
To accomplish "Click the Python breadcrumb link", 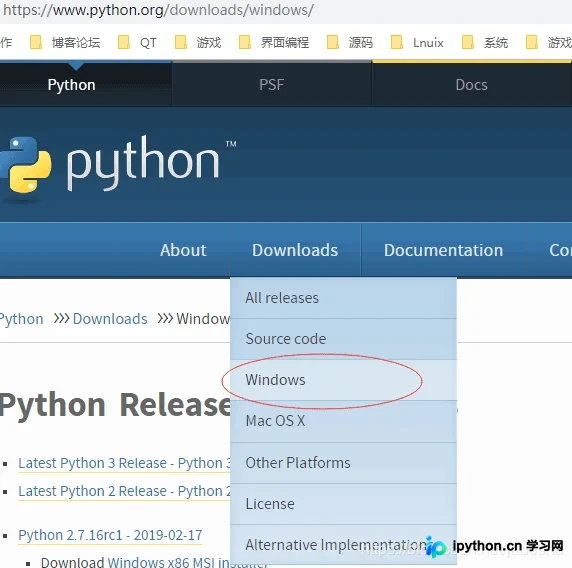I will pos(21,319).
